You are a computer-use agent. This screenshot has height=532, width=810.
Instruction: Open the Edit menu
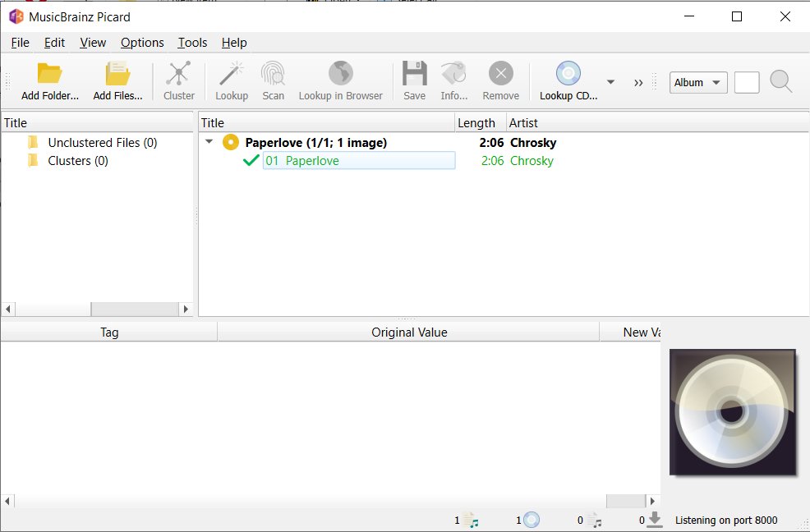pyautogui.click(x=54, y=43)
